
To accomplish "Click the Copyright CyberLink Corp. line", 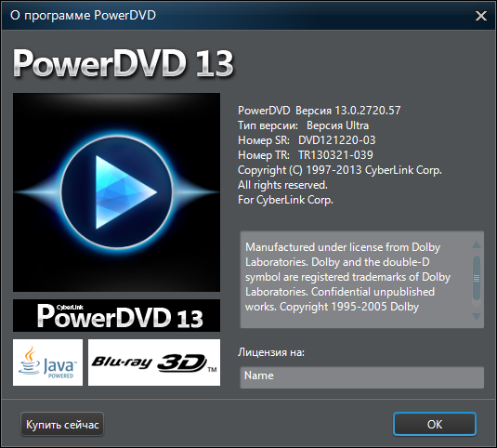I will click(x=340, y=170).
